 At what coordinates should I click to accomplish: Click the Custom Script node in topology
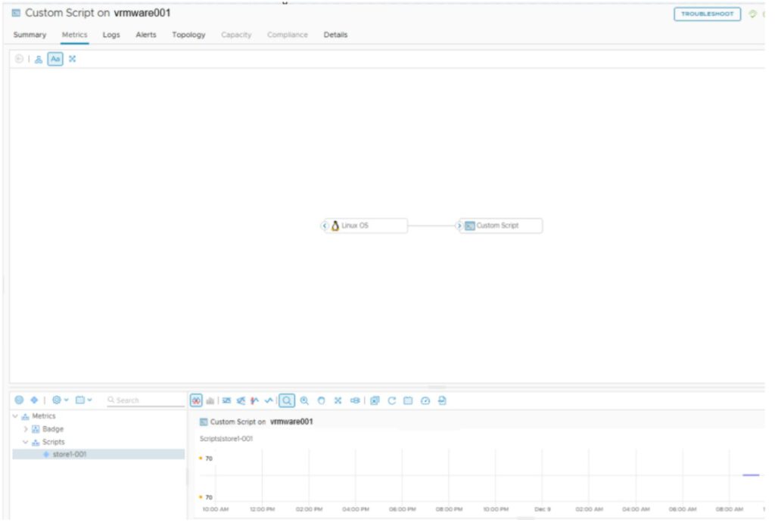point(501,226)
